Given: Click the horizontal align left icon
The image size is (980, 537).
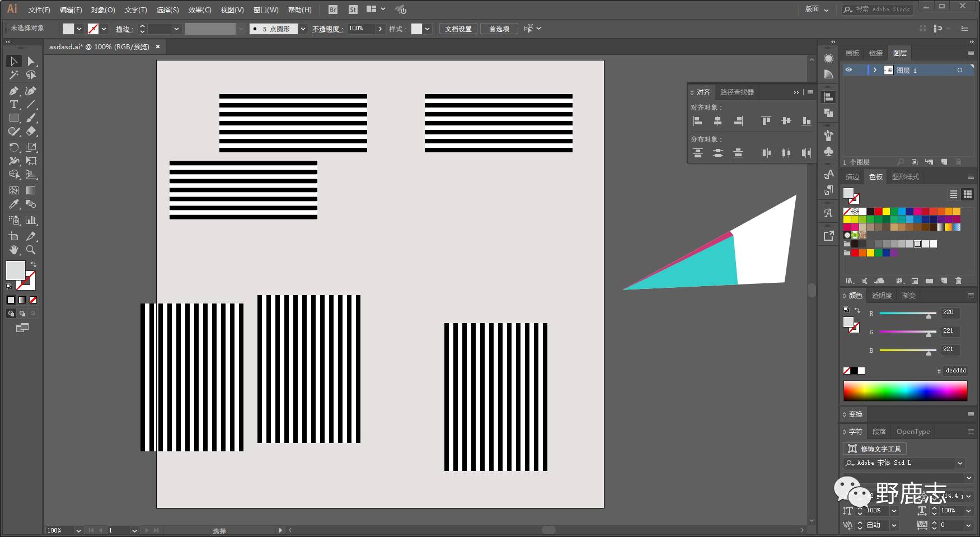Looking at the screenshot, I should coord(698,121).
